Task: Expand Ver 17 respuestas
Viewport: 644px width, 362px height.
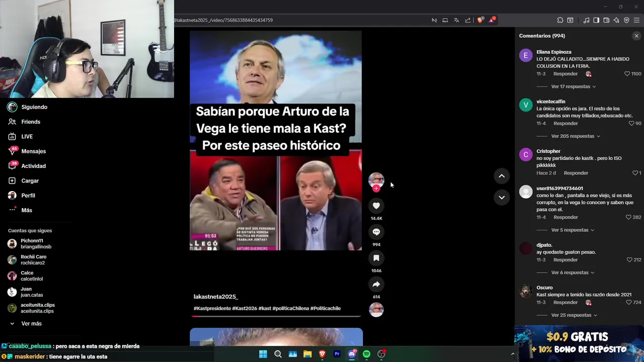Action: [573, 86]
